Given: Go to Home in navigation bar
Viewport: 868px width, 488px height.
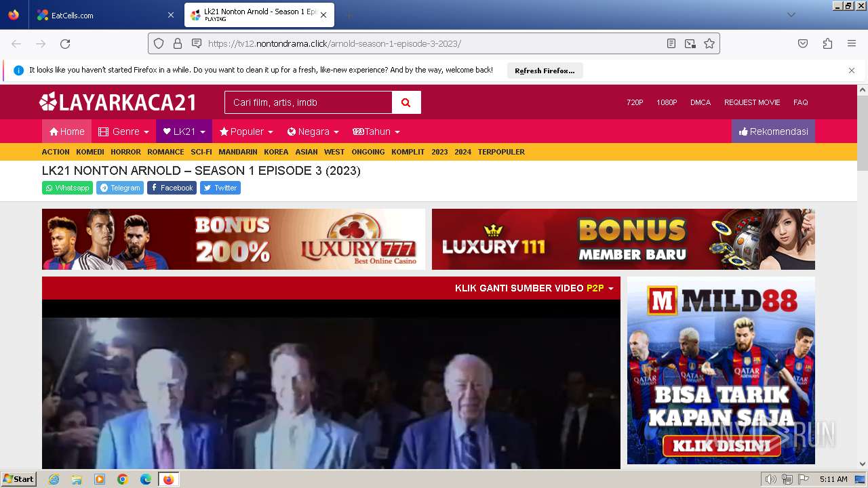Looking at the screenshot, I should (66, 131).
